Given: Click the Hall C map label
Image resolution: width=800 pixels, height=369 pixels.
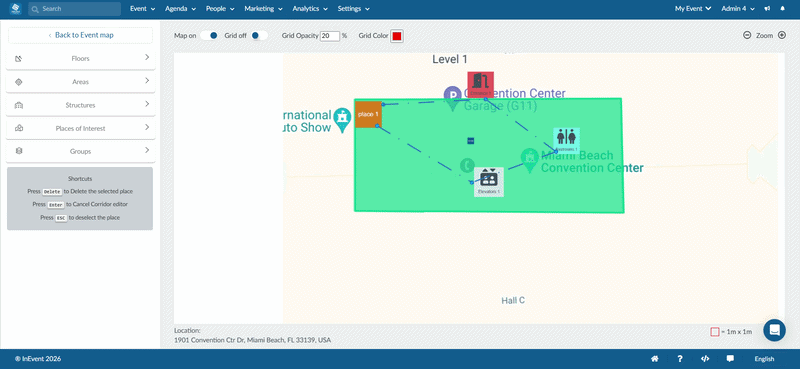Looking at the screenshot, I should click(x=513, y=301).
